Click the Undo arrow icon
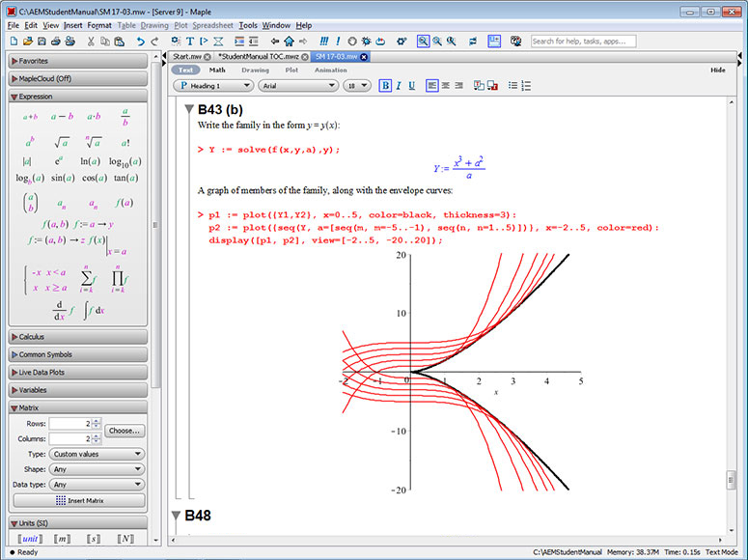 coord(141,42)
